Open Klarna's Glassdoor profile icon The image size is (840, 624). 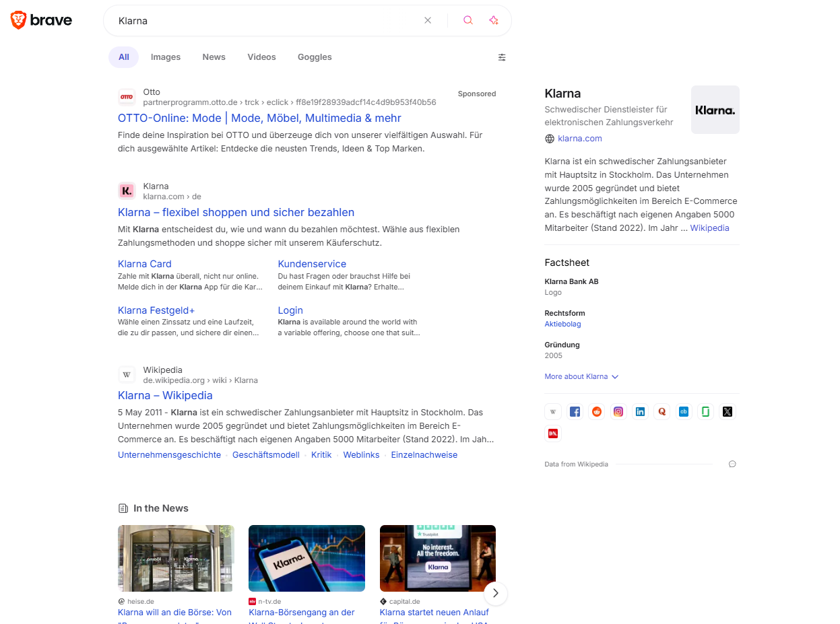[705, 412]
